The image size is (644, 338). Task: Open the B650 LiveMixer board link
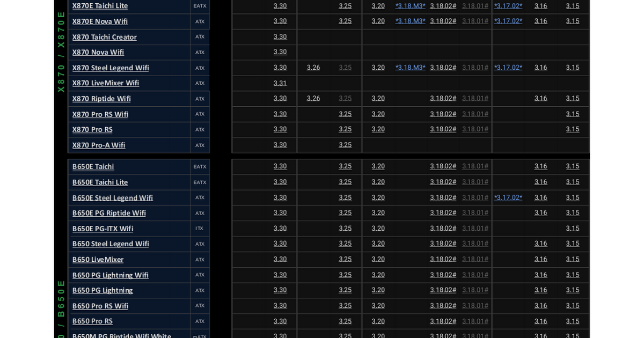(98, 259)
